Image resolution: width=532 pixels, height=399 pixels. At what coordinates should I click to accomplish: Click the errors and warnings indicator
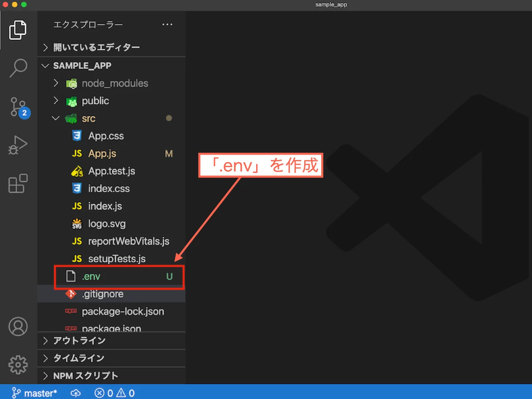(114, 393)
